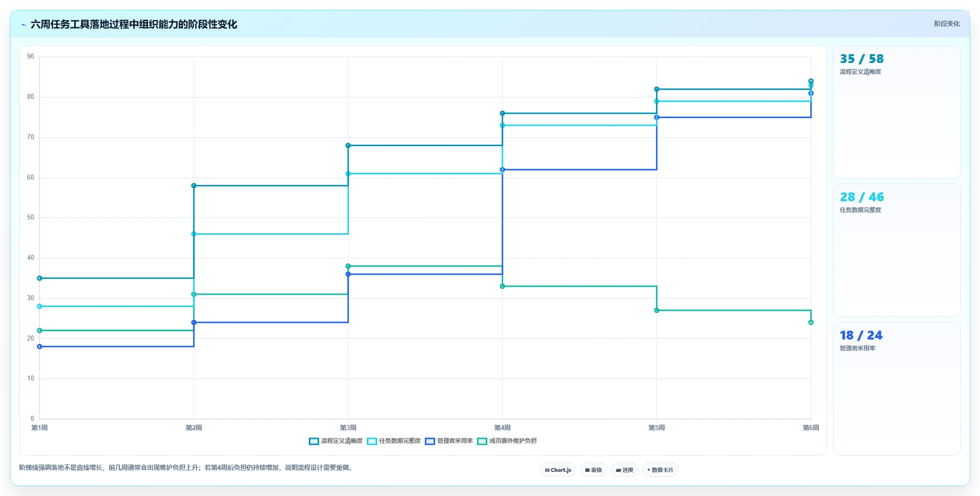
Task: Click the 10 y-axis label
Action: point(30,378)
